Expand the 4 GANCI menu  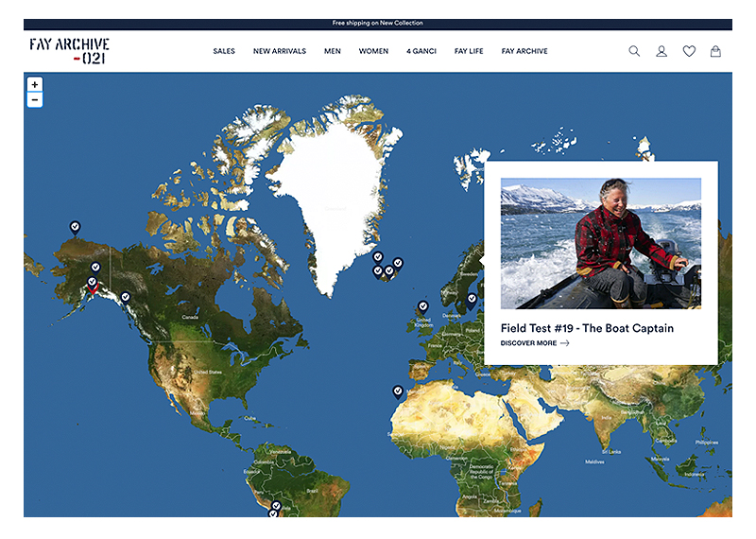(421, 51)
